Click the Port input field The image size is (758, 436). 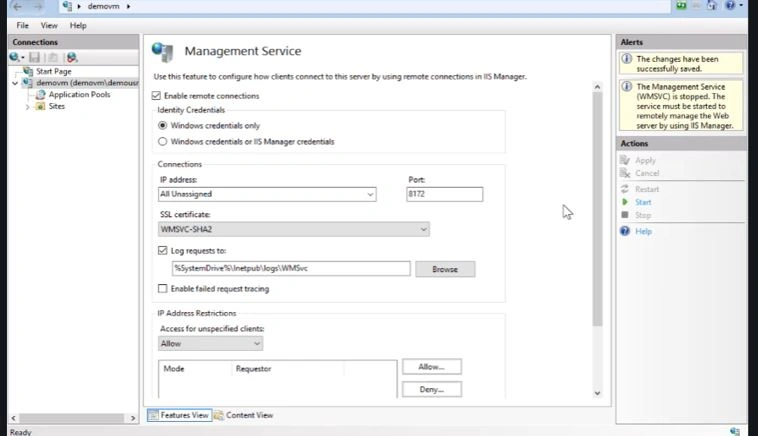[445, 194]
